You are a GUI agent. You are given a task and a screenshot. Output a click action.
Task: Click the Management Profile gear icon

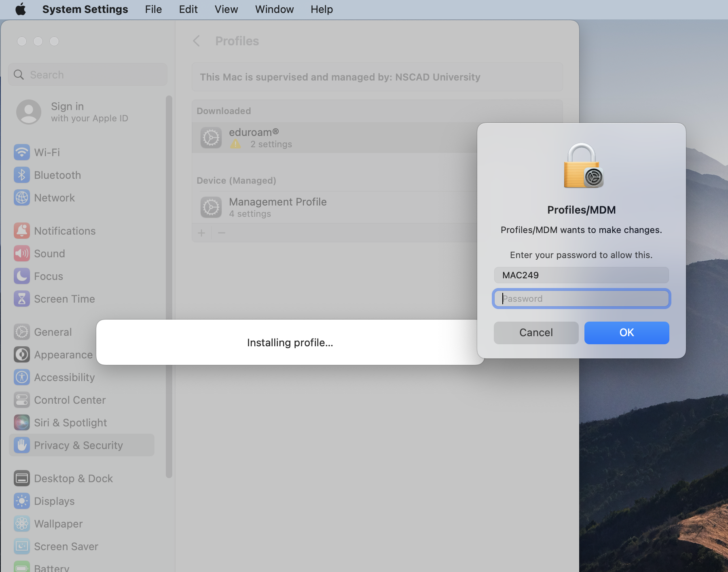point(211,208)
